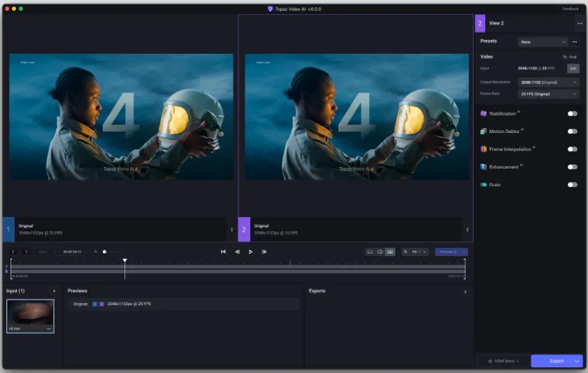Click view 2 badge in Original preview row
Viewport: 588px width, 373px height.
pyautogui.click(x=101, y=304)
